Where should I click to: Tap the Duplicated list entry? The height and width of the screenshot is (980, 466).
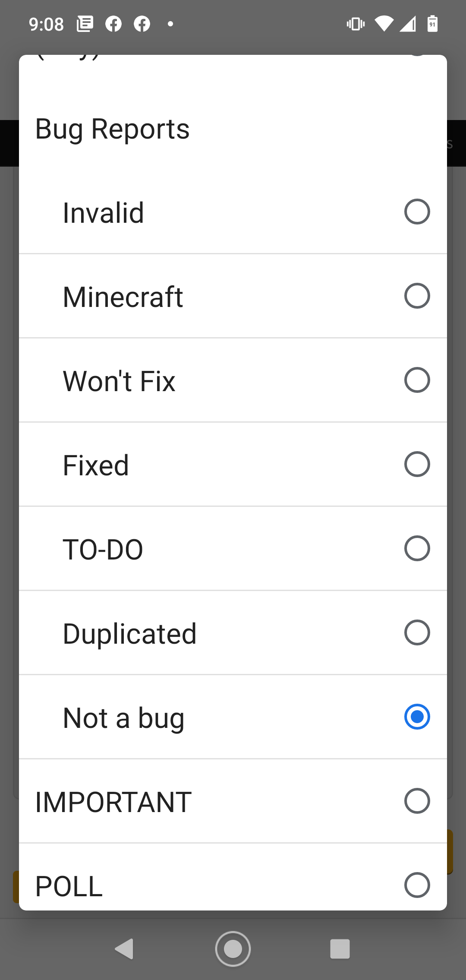point(233,633)
